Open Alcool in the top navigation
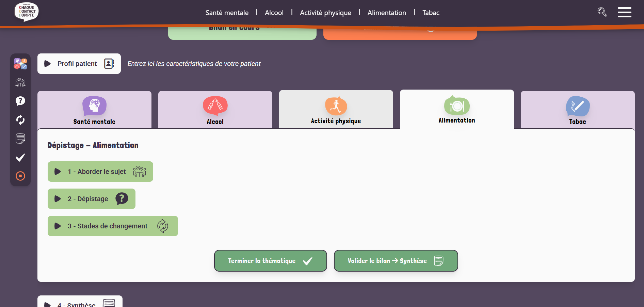 pyautogui.click(x=274, y=13)
